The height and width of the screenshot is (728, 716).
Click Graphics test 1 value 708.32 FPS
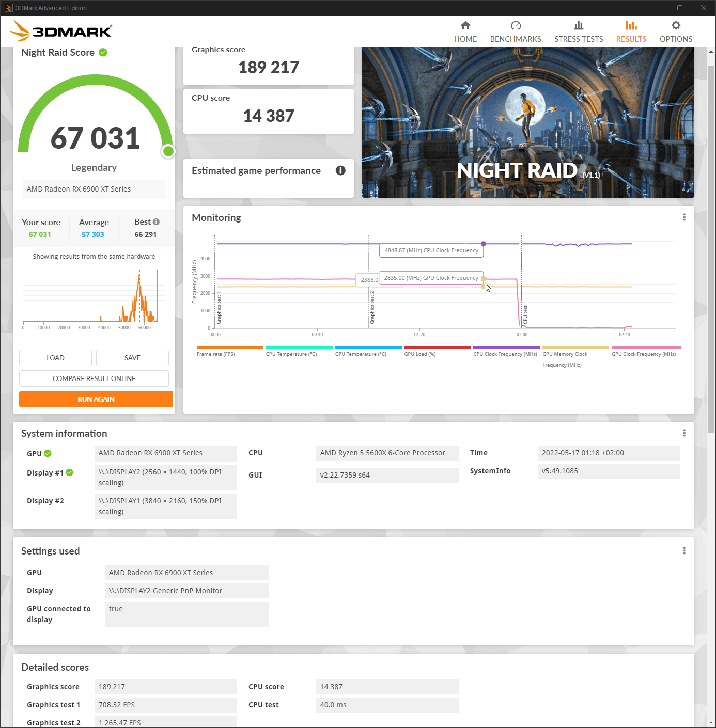[x=166, y=705]
